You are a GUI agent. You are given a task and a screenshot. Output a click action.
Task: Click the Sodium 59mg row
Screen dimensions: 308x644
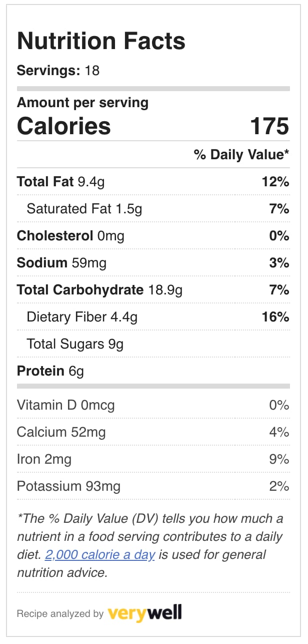point(153,263)
